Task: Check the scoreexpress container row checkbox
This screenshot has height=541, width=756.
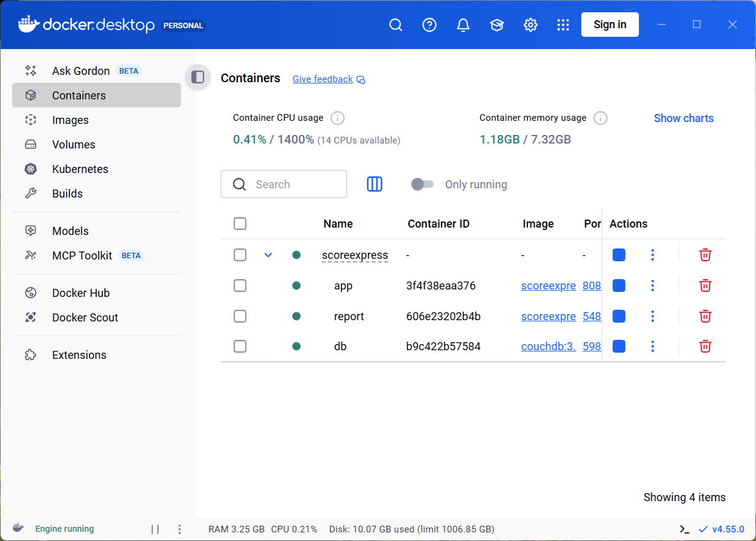Action: click(x=240, y=255)
